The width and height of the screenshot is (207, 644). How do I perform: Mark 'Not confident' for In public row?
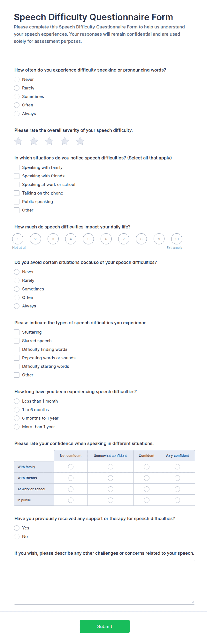pyautogui.click(x=71, y=500)
